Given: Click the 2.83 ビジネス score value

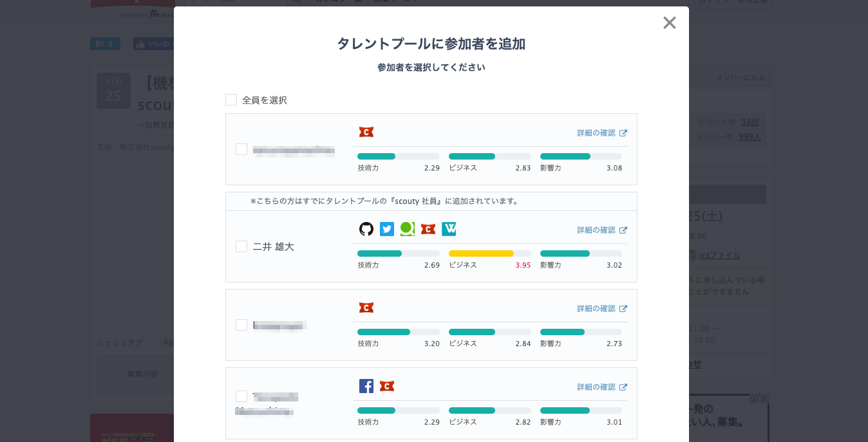Looking at the screenshot, I should tap(523, 168).
